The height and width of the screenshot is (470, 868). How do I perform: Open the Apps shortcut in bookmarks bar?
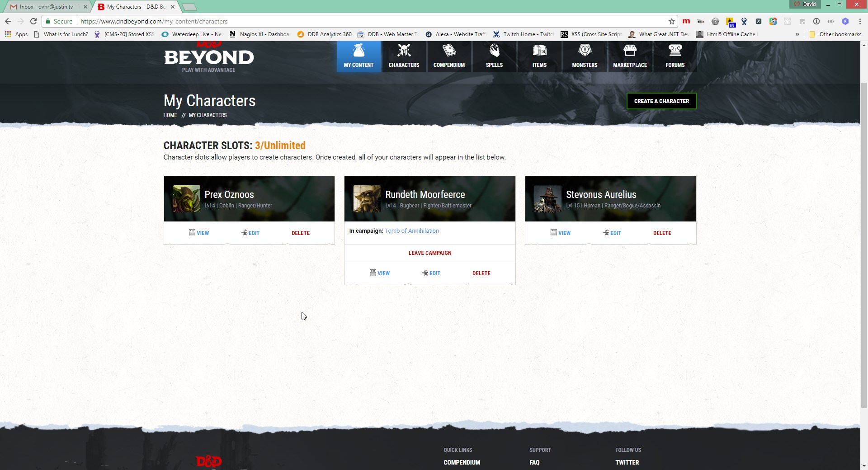point(16,34)
